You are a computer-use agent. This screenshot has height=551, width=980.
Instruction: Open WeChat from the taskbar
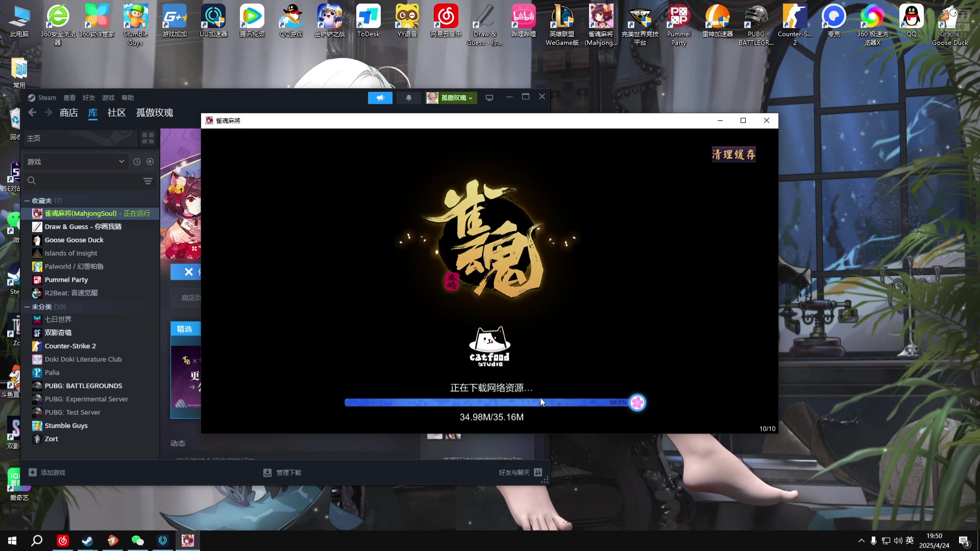click(x=137, y=540)
